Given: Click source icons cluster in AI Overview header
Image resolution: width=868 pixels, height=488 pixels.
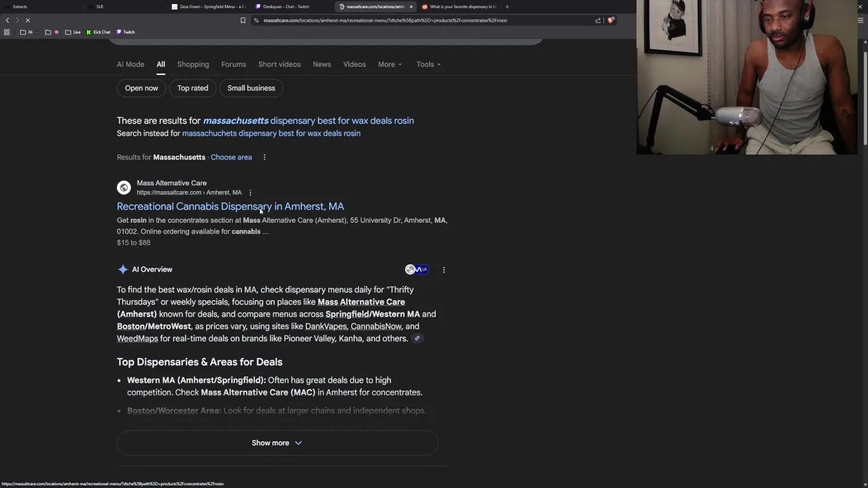Looking at the screenshot, I should [x=416, y=270].
